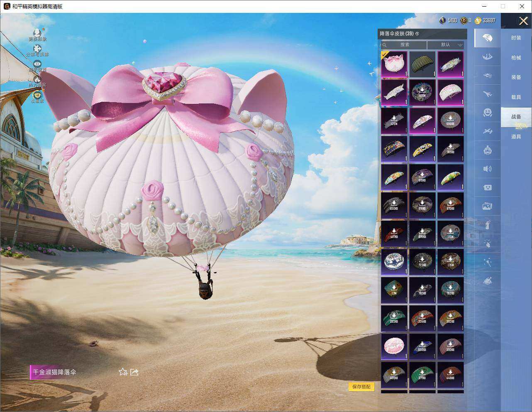Click the 保存搭配 button
532x412 pixels.
(361, 387)
